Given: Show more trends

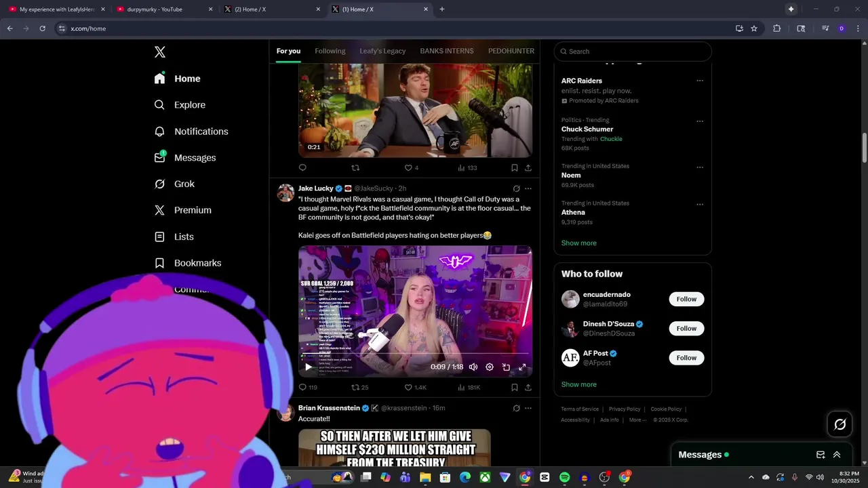Looking at the screenshot, I should (578, 243).
